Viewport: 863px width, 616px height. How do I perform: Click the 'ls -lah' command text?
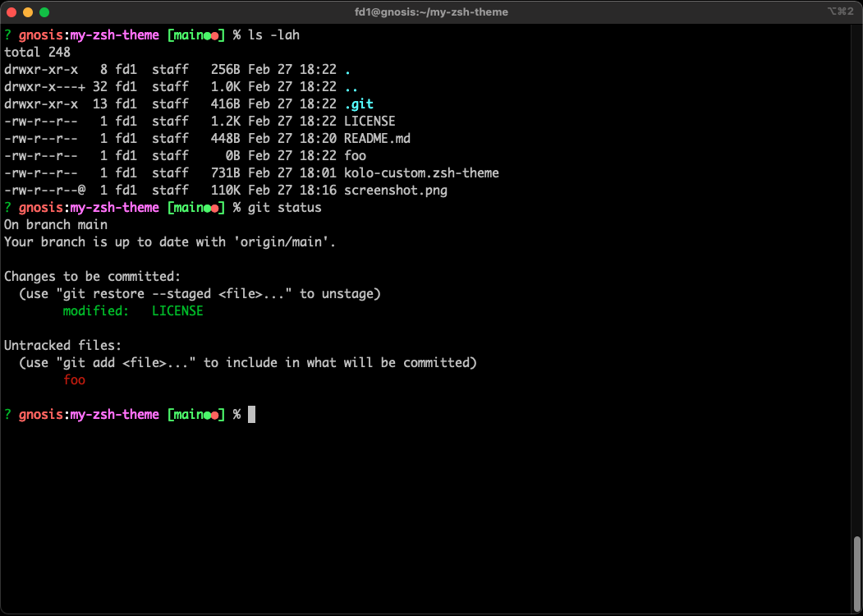[x=273, y=35]
